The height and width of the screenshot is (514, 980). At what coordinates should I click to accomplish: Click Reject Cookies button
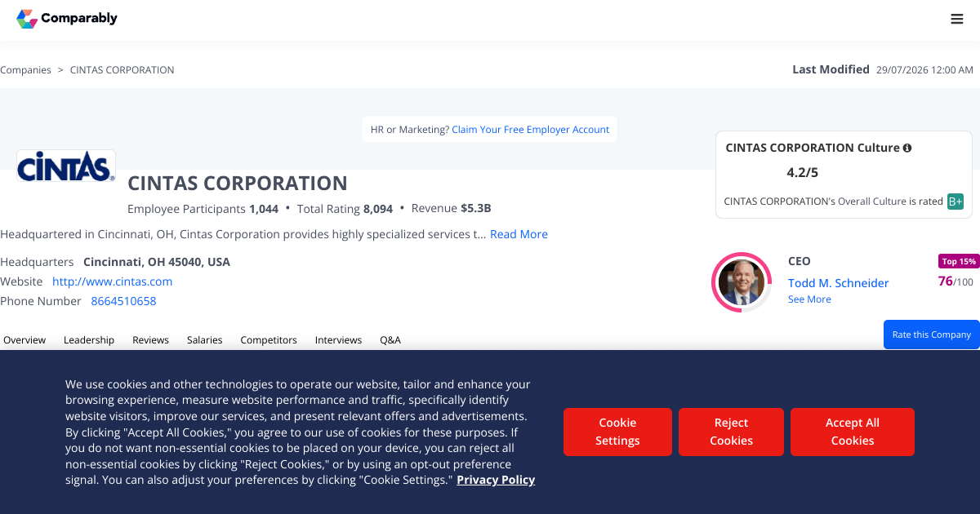point(731,432)
